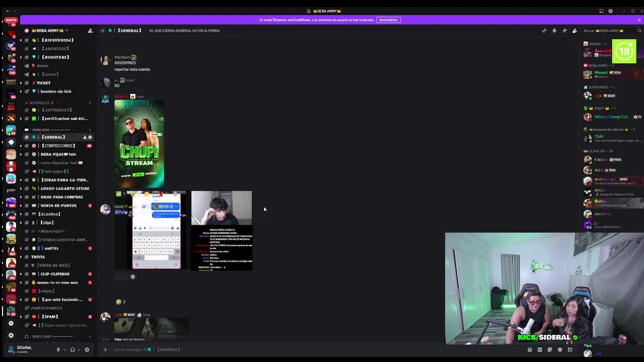
Task: Open headphone output options arrow
Action: tap(78, 349)
